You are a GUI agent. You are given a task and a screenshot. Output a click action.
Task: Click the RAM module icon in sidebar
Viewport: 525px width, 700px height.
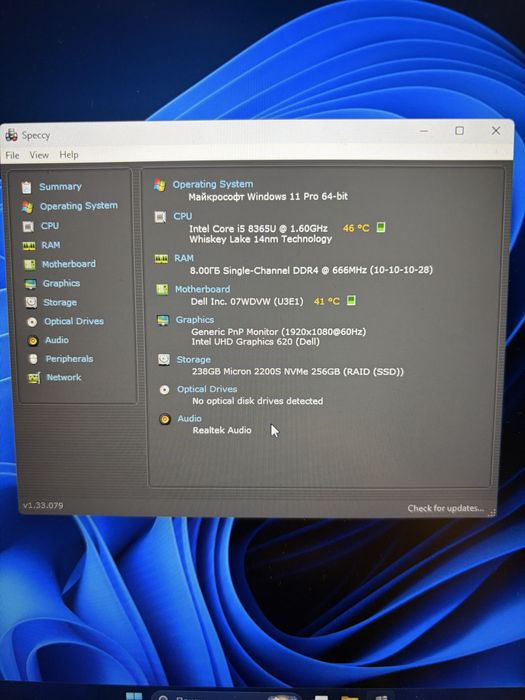coord(29,246)
